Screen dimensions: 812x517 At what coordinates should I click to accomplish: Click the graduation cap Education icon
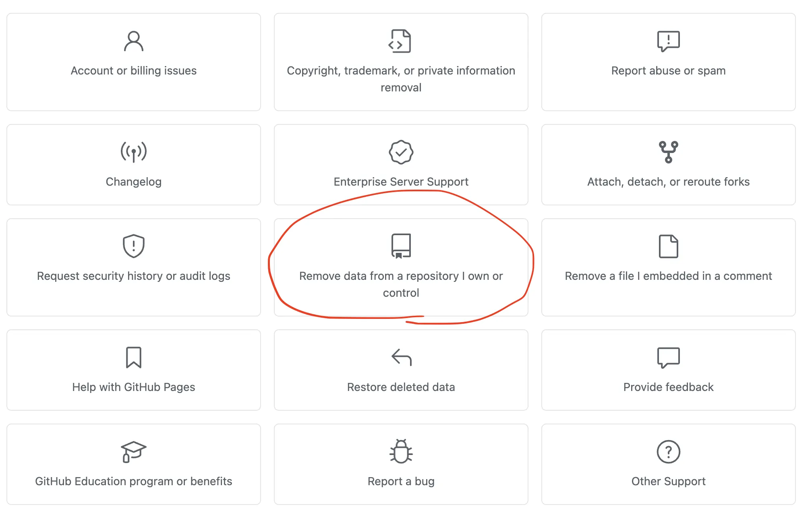(x=133, y=452)
